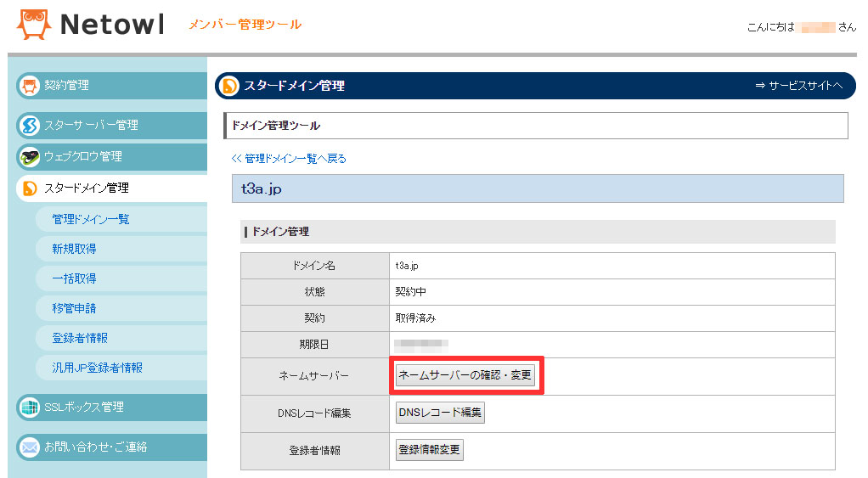The image size is (868, 478).
Task: Click the DNSレコード編集 row label
Action: coord(314,413)
